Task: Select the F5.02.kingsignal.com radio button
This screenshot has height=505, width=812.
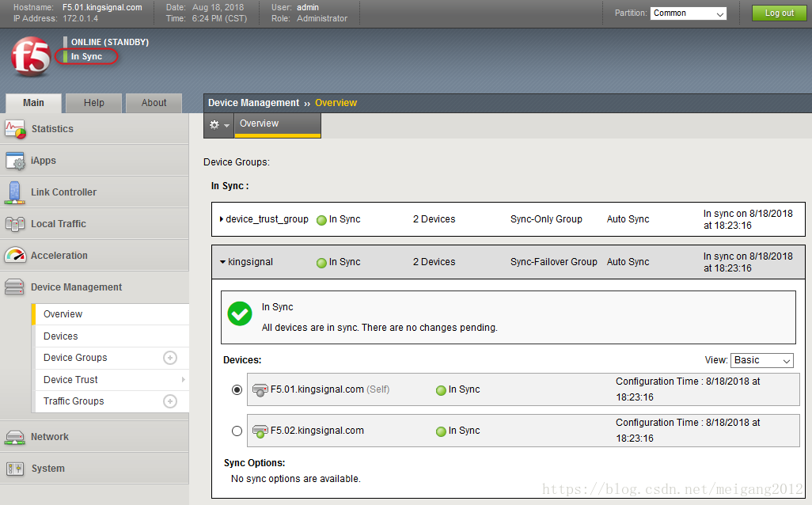Action: click(237, 431)
